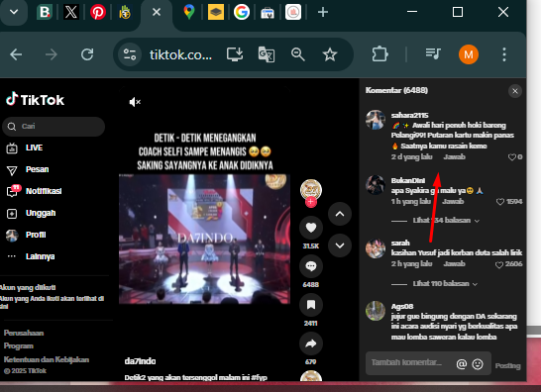Image resolution: width=541 pixels, height=392 pixels.
Task: Open a new browser tab
Action: pos(323,13)
